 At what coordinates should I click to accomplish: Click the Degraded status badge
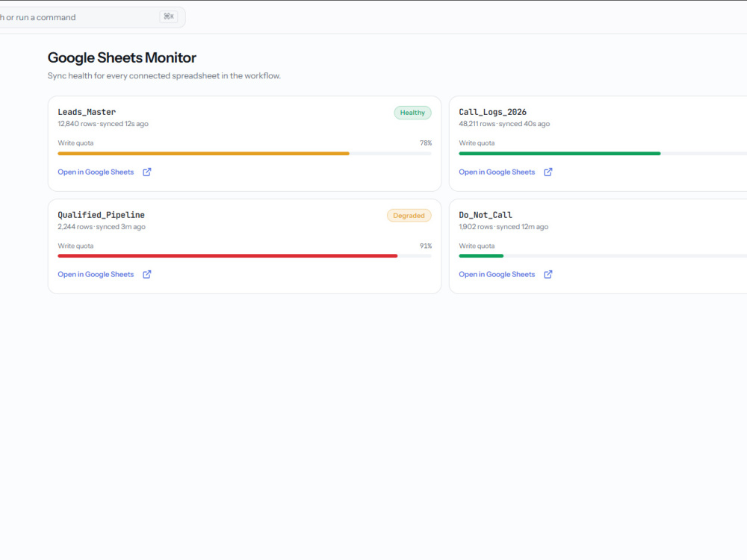tap(409, 215)
